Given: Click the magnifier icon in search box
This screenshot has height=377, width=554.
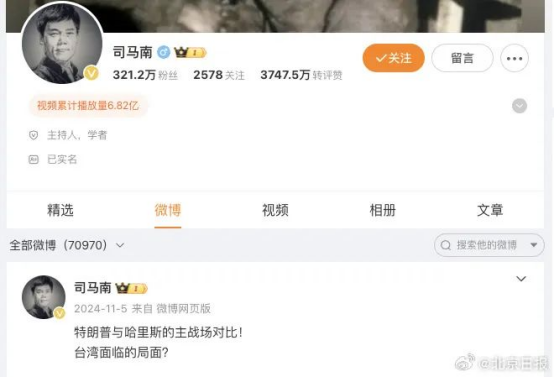Looking at the screenshot, I should click(x=446, y=245).
